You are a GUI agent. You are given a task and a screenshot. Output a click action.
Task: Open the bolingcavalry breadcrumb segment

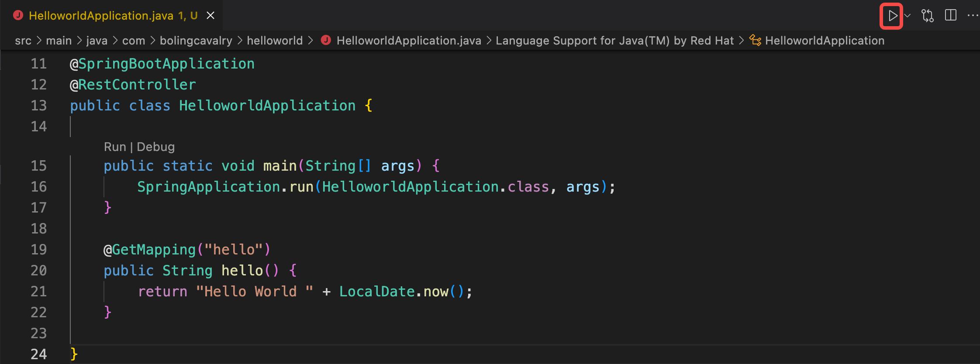pyautogui.click(x=196, y=41)
